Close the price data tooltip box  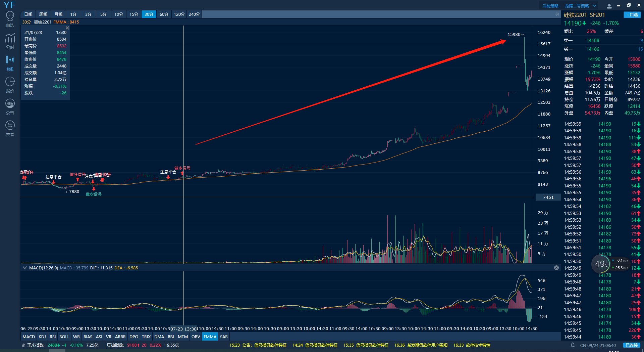[x=67, y=28]
